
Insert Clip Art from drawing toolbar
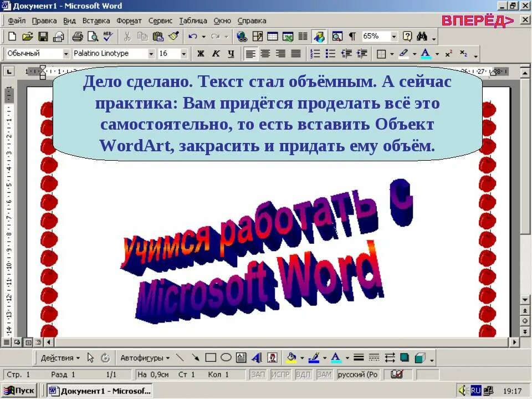[x=272, y=357]
